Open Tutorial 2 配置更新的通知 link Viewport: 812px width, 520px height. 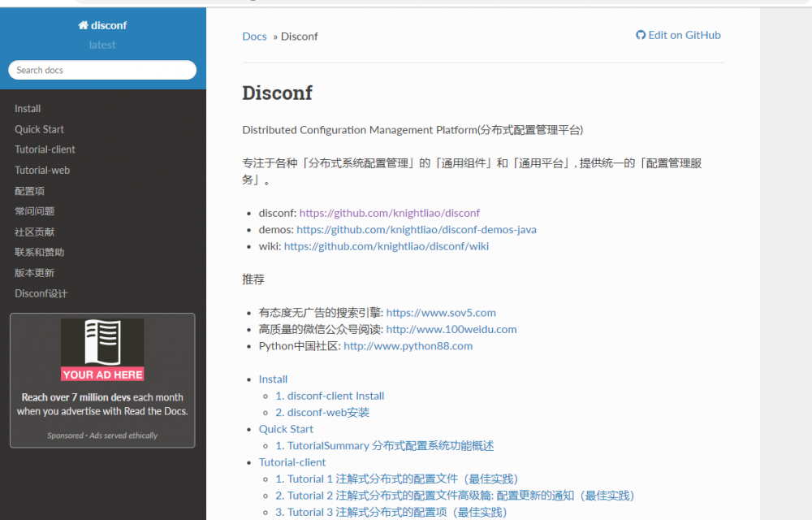(x=455, y=496)
